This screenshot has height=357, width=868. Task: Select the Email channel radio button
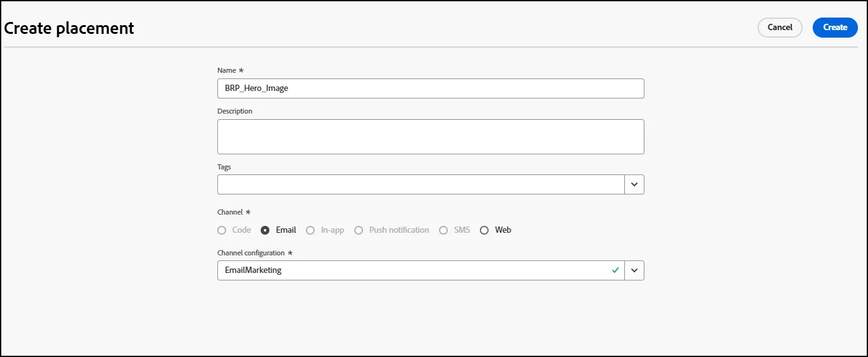click(265, 230)
